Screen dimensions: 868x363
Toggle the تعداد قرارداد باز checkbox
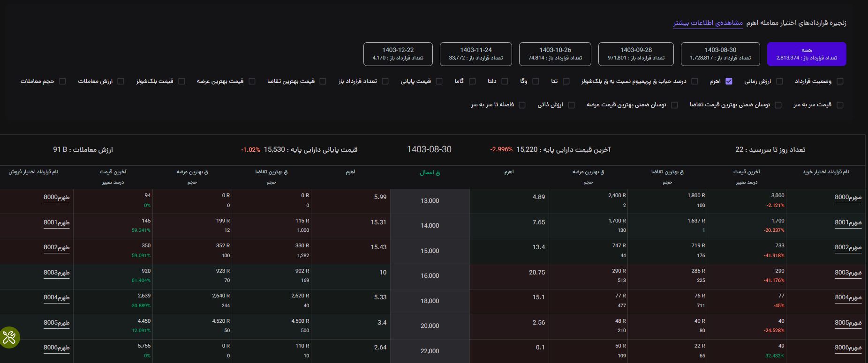coord(385,81)
